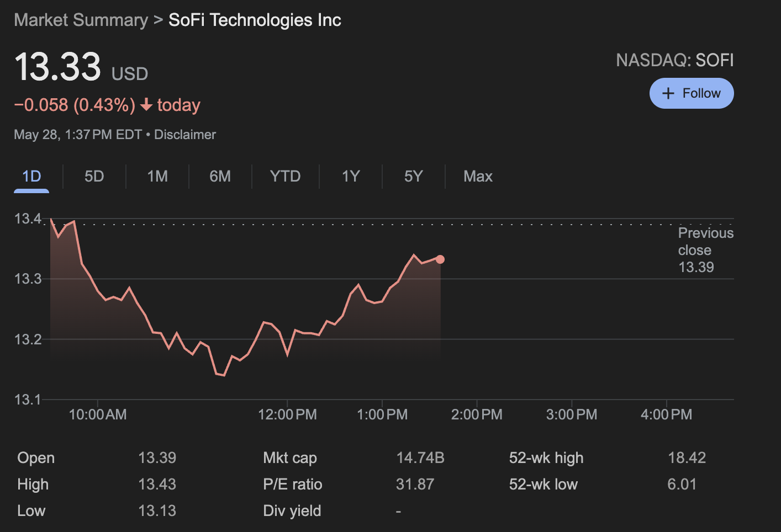Click the Low value 13.13

tap(157, 510)
